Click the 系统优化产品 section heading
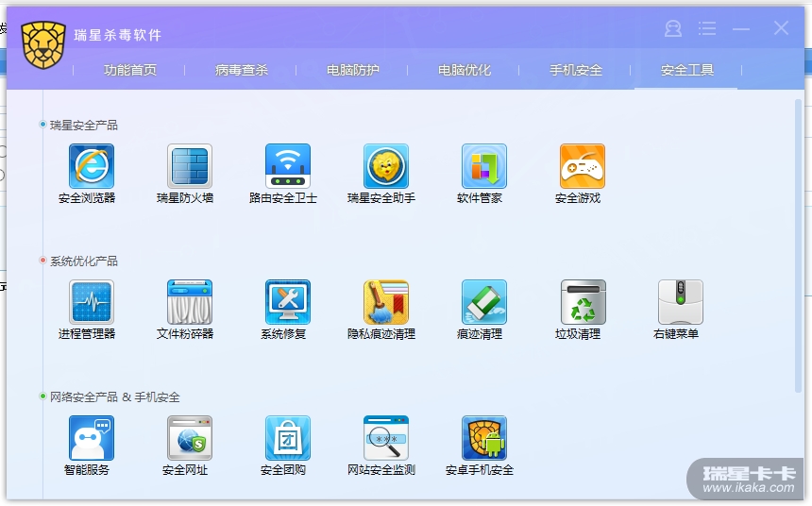The width and height of the screenshot is (812, 506). (84, 261)
